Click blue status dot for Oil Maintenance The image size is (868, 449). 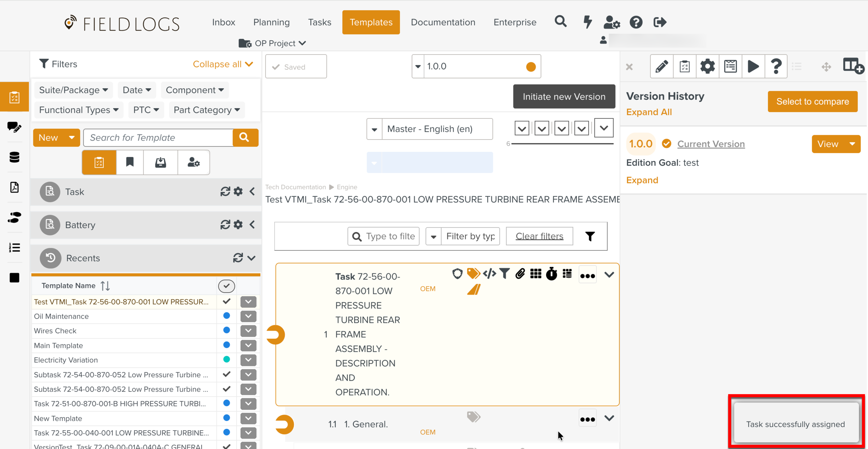pyautogui.click(x=226, y=316)
